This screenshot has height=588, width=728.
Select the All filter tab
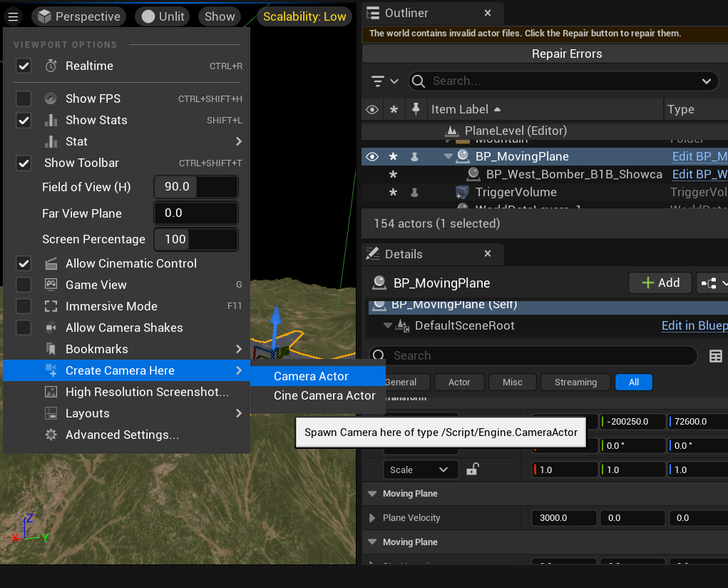[x=634, y=382]
